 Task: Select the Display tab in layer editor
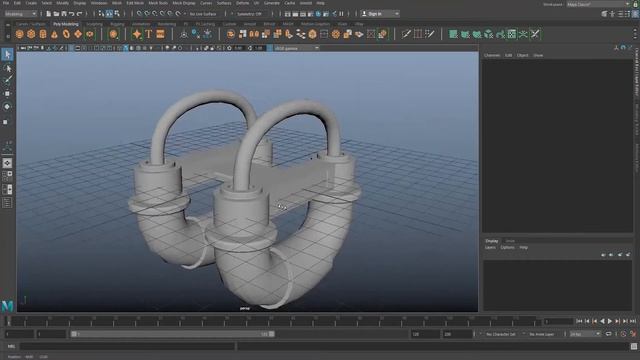[491, 241]
